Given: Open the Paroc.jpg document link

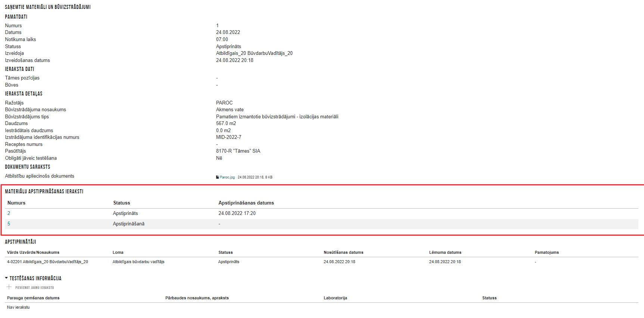Looking at the screenshot, I should (x=227, y=177).
